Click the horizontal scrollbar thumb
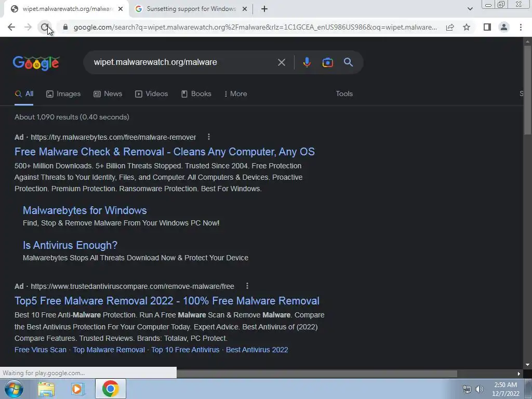The image size is (532, 399). coord(317,374)
